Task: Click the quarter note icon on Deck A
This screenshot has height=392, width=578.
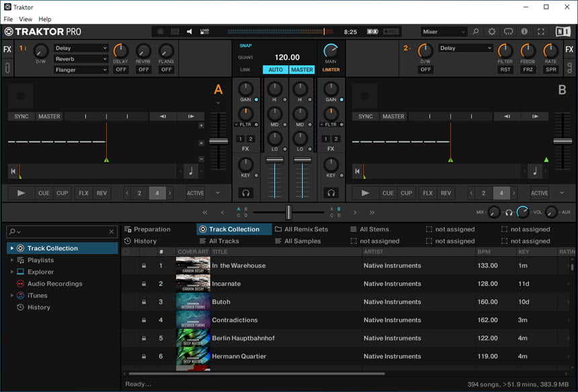Action: (191, 171)
